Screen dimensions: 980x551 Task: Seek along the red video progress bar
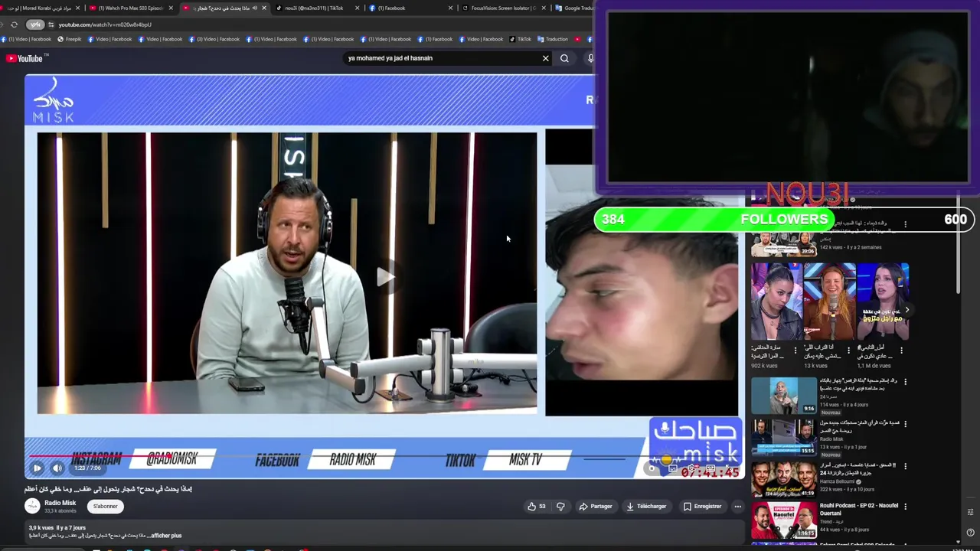383,458
